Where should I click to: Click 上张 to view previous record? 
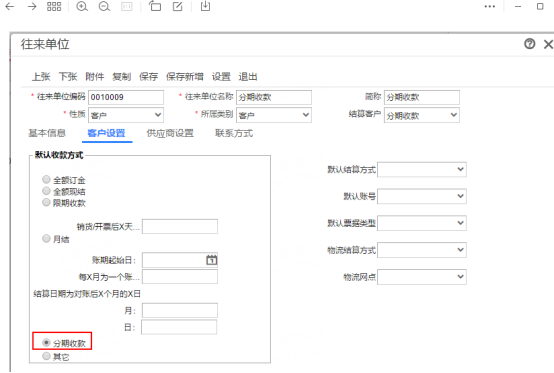(41, 77)
